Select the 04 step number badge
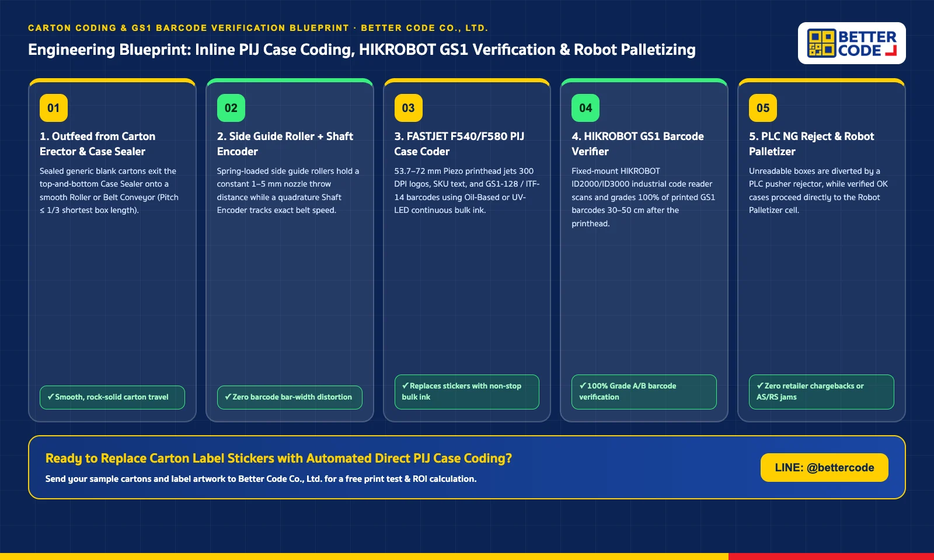Viewport: 934px width, 560px height. pos(586,108)
